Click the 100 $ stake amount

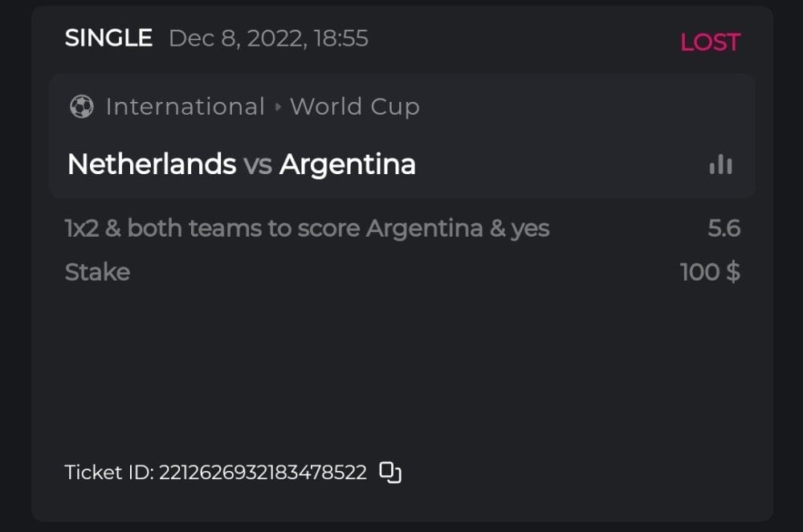tap(709, 272)
